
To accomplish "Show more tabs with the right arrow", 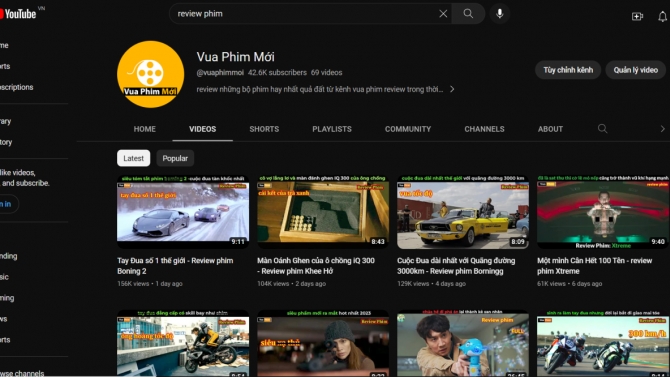I will tap(662, 129).
